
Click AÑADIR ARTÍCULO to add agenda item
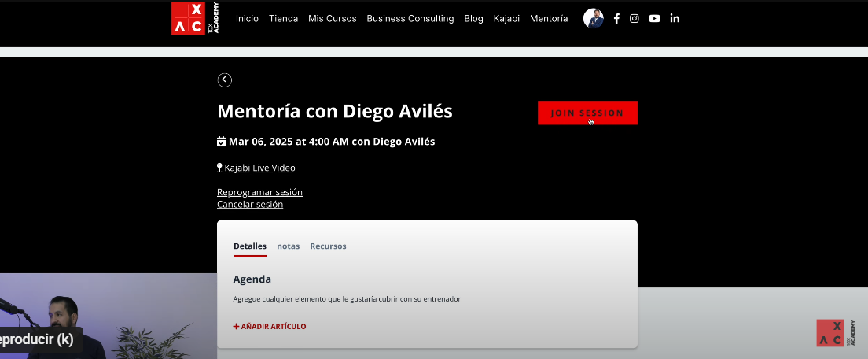(270, 326)
